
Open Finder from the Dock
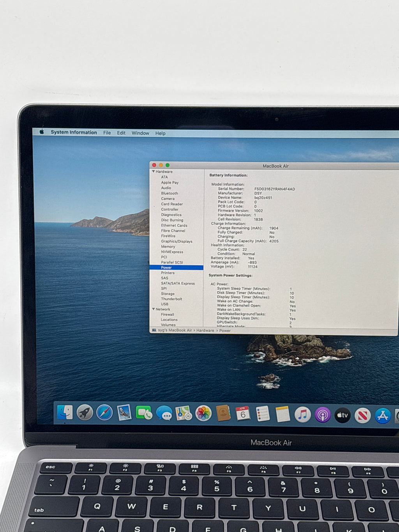click(65, 412)
